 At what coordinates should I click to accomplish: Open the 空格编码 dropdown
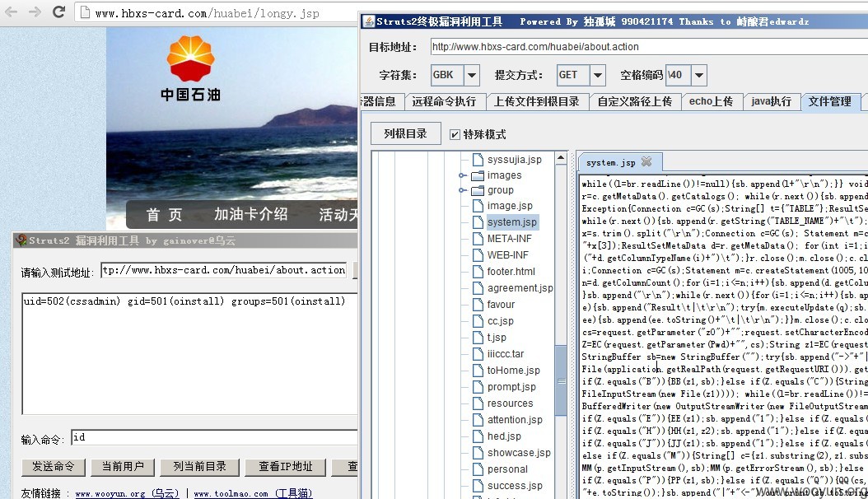point(699,75)
